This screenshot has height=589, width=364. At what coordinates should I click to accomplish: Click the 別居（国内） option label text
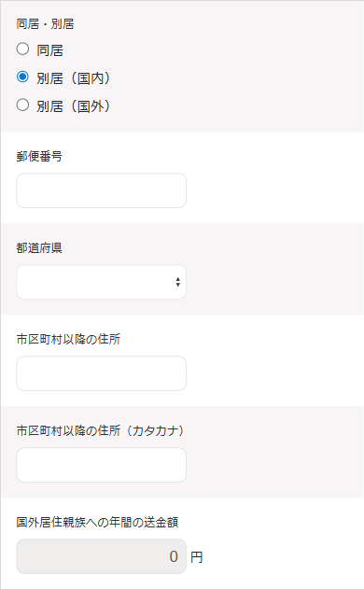click(73, 78)
